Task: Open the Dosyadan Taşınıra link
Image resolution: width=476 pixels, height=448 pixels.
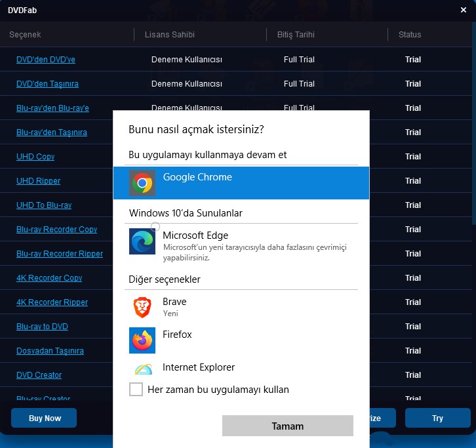Action: pos(50,351)
